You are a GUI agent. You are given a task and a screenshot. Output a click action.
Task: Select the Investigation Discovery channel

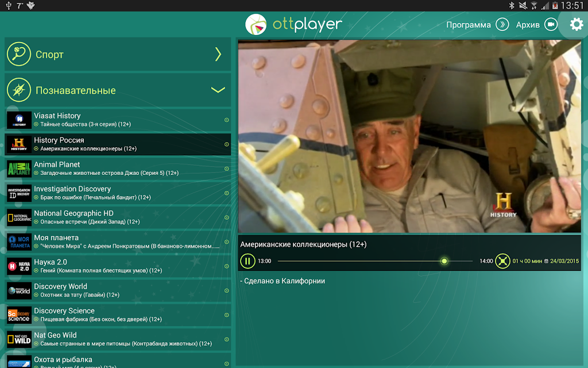[x=118, y=193]
